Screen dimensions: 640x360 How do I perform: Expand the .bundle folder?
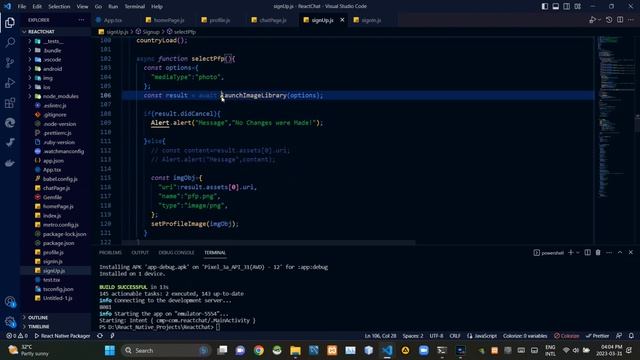30,50
